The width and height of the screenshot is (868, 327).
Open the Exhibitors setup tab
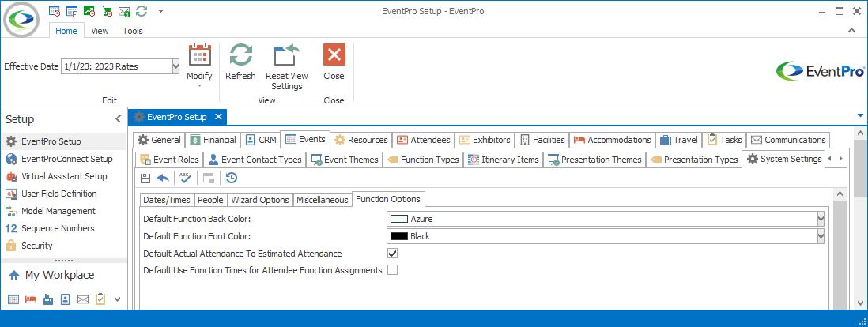(485, 140)
